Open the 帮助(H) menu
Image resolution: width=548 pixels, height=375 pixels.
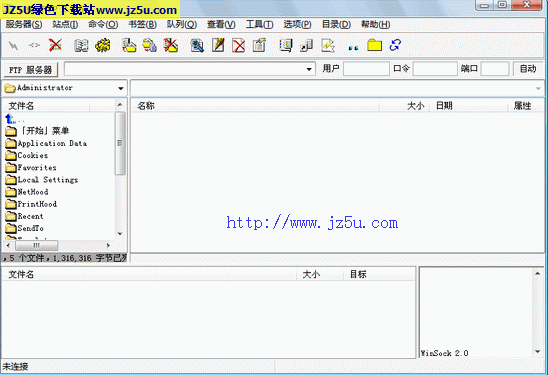(375, 24)
